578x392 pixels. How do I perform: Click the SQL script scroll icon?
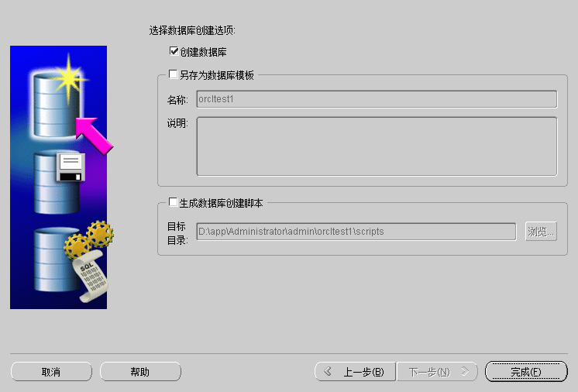click(90, 277)
